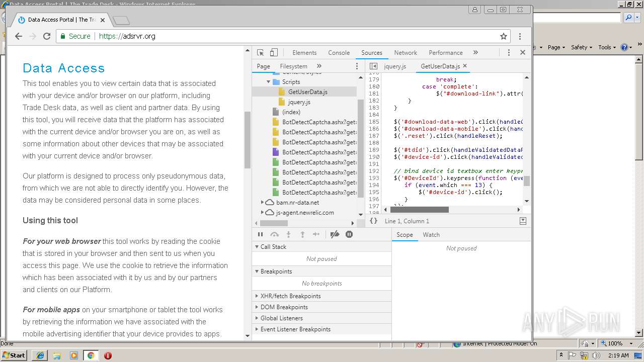
Task: Expand bam.nr-data.net domain node
Action: 263,202
